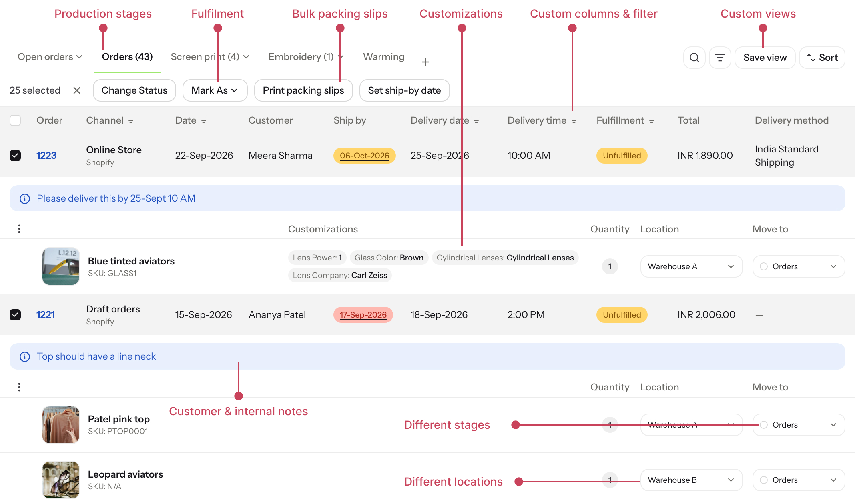Click info icon on deliver-by note

click(25, 199)
